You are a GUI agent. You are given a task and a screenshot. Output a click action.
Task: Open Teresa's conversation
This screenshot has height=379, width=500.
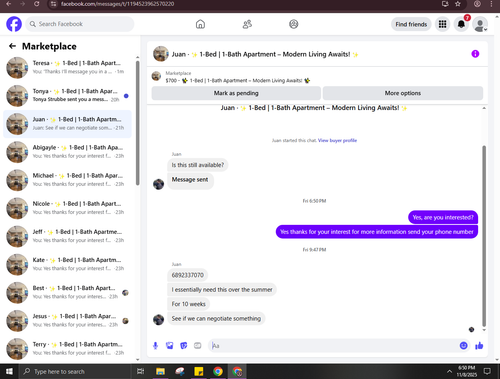[x=67, y=68]
